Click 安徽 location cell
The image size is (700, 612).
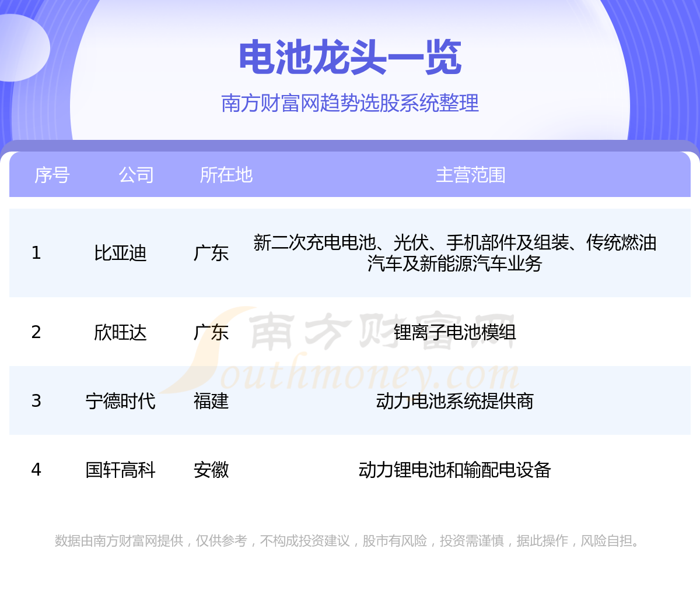pos(211,470)
